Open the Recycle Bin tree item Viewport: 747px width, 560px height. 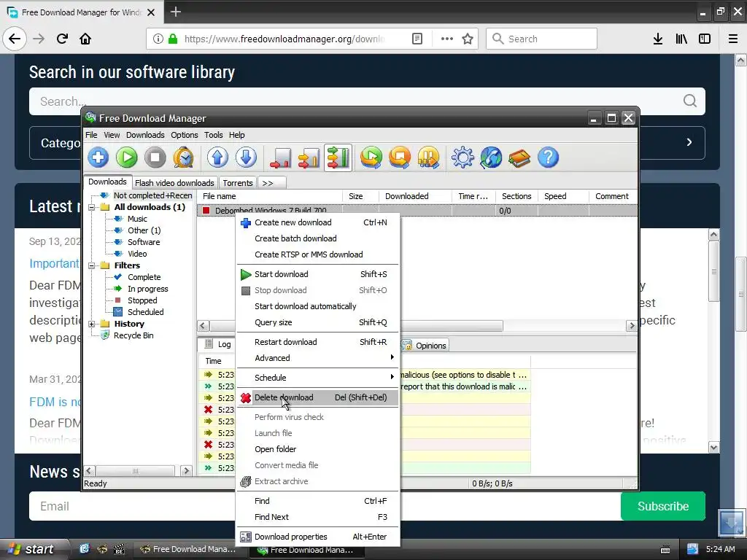(133, 335)
